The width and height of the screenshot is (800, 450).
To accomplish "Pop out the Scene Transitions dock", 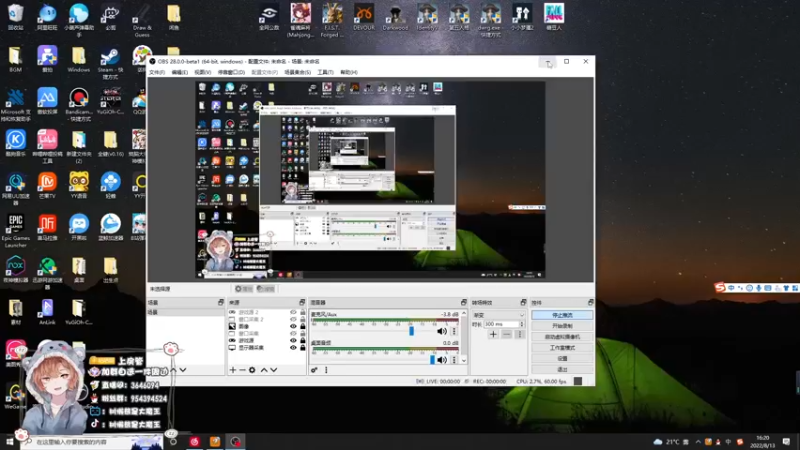I will pos(523,303).
